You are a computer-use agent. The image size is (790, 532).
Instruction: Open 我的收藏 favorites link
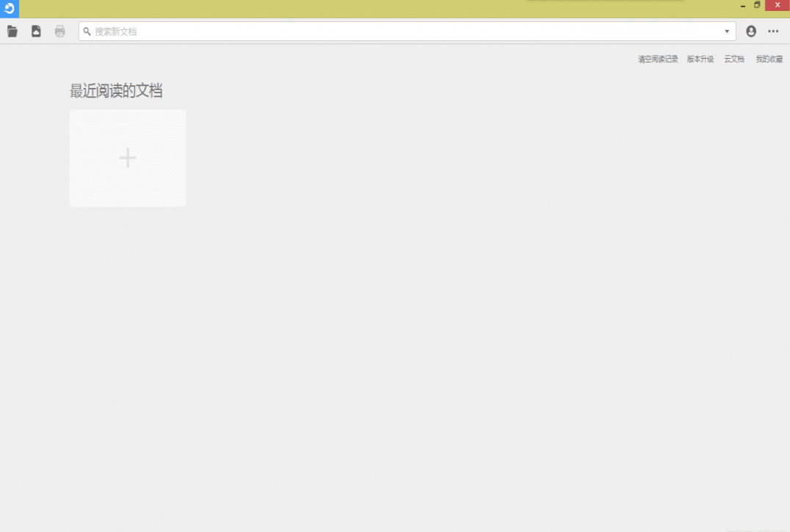[769, 59]
